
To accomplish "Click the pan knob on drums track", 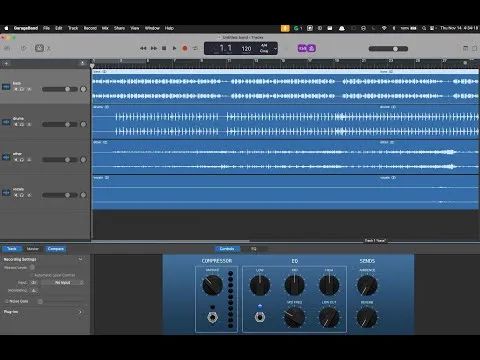I will pos(83,124).
